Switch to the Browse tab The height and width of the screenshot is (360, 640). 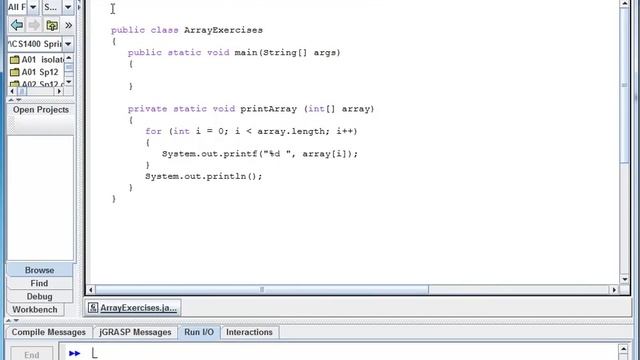point(40,270)
